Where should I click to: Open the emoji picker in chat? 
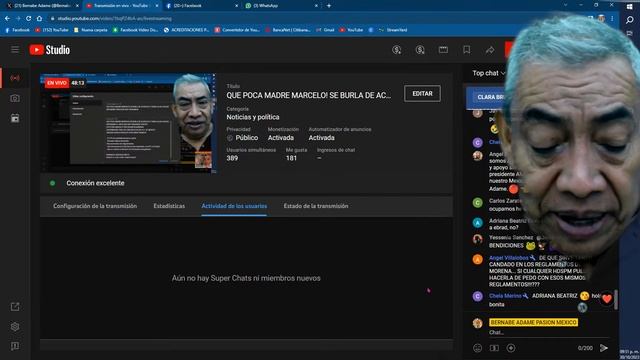click(x=477, y=348)
